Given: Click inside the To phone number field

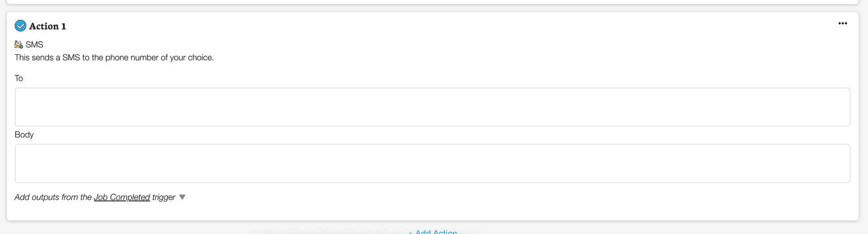Looking at the screenshot, I should 432,107.
